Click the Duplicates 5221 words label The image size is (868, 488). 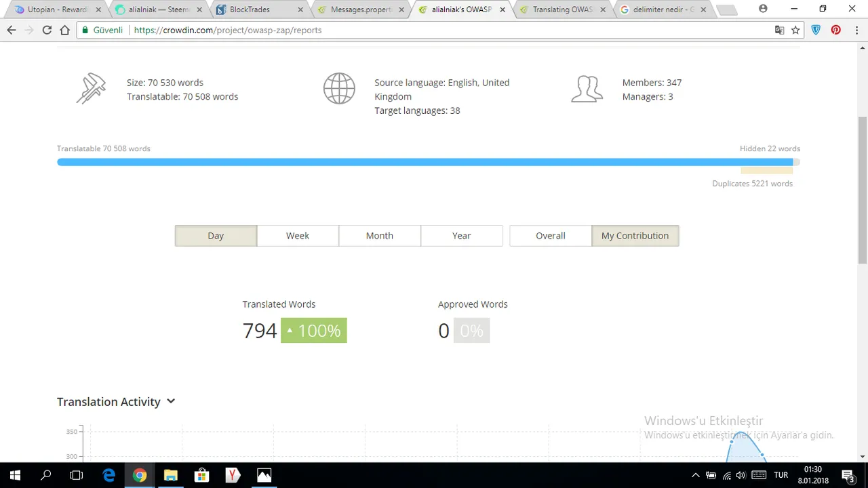pos(752,184)
